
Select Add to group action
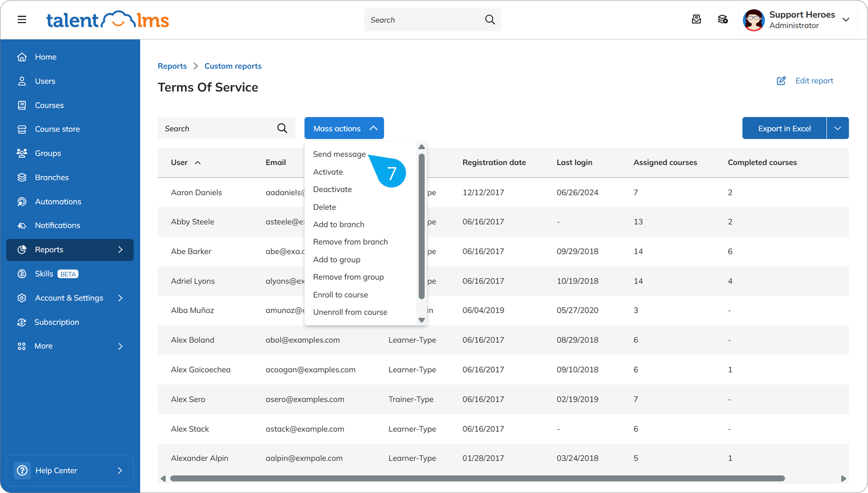[x=337, y=259]
